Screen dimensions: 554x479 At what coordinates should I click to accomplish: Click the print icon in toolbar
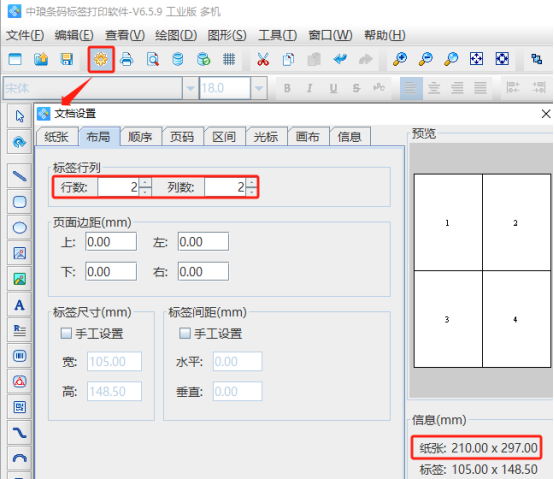coord(126,59)
